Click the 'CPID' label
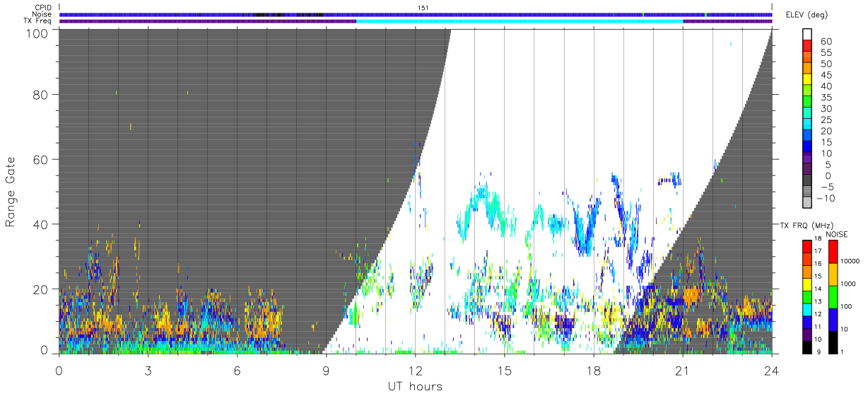The image size is (868, 401). 43,8
